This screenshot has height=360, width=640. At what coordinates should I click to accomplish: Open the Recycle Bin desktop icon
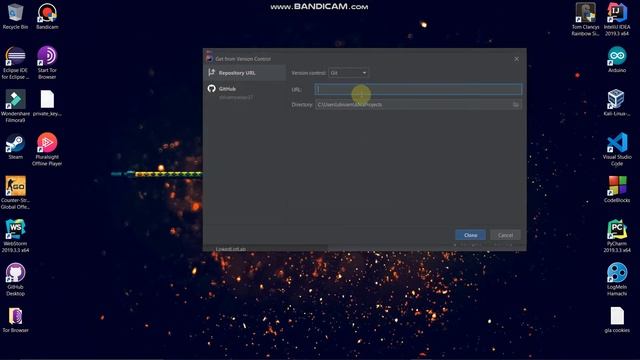pos(16,16)
